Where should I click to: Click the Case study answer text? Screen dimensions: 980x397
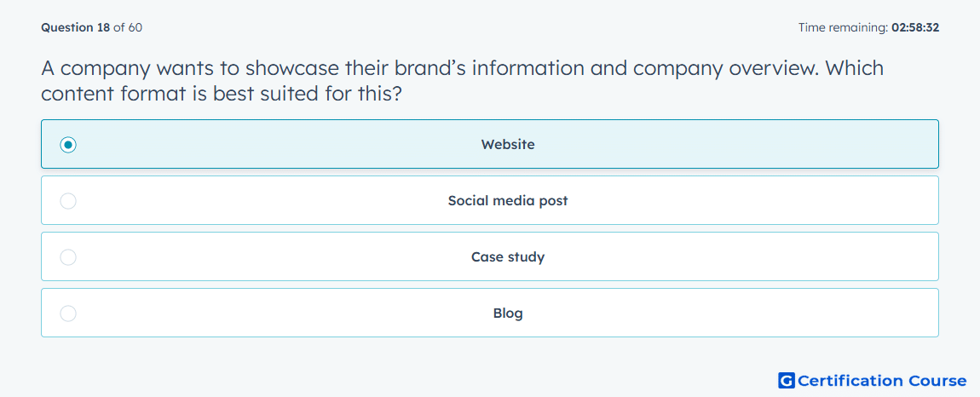tap(508, 257)
